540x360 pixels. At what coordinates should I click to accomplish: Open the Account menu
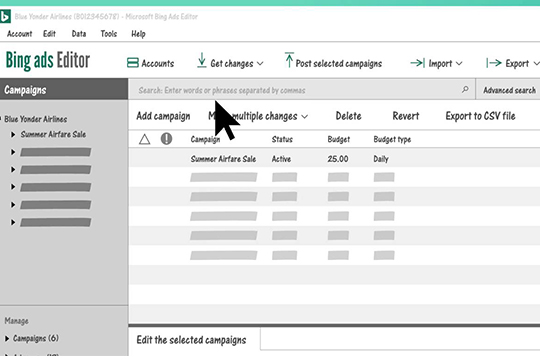[x=20, y=34]
